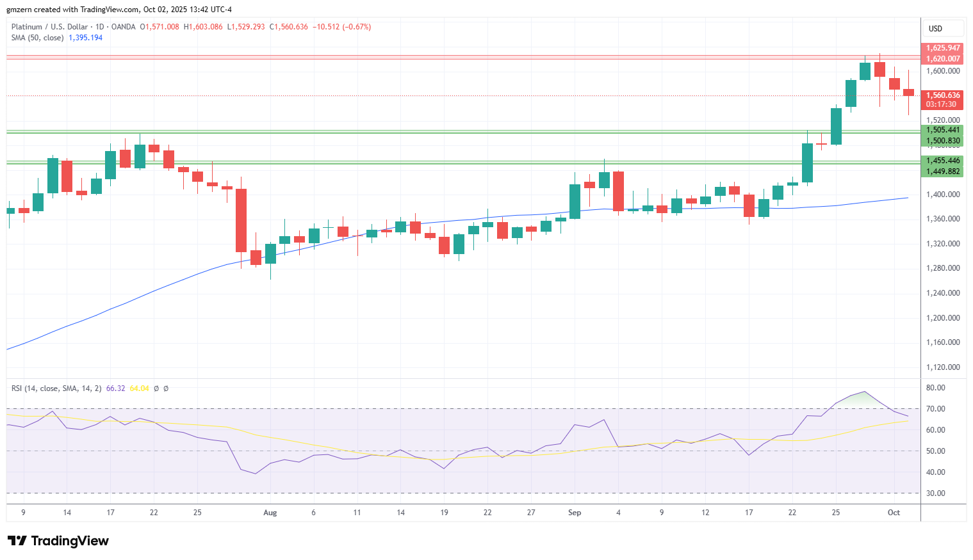Viewport: 973px width, 560px height.
Task: Click the TradingView logo
Action: point(58,541)
